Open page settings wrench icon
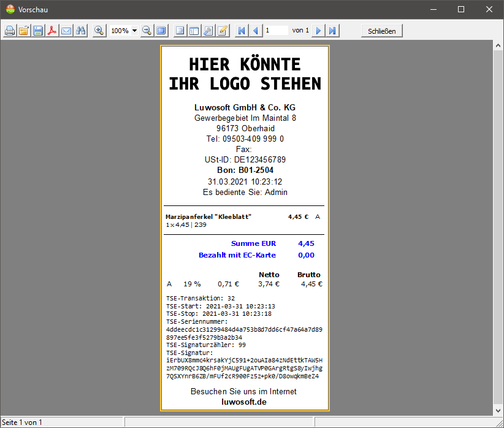 click(208, 31)
